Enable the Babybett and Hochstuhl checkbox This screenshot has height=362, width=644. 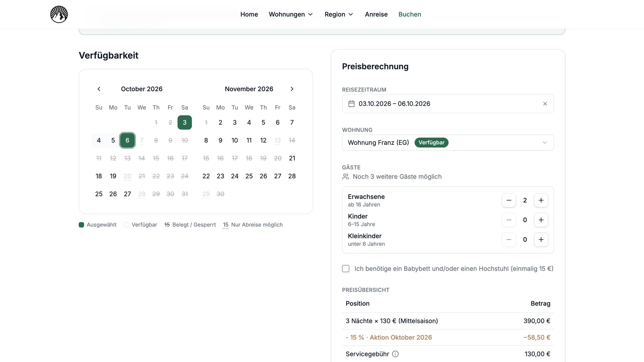click(x=346, y=269)
